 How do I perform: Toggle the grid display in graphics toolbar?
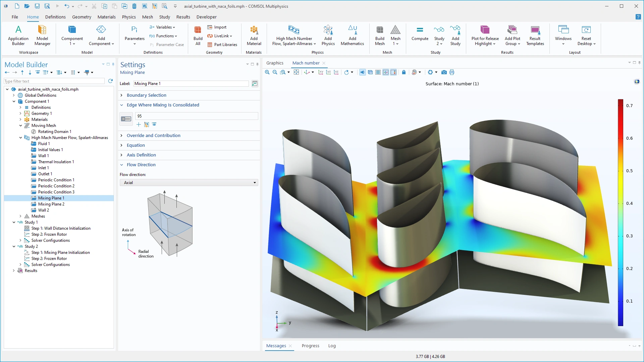pyautogui.click(x=378, y=72)
